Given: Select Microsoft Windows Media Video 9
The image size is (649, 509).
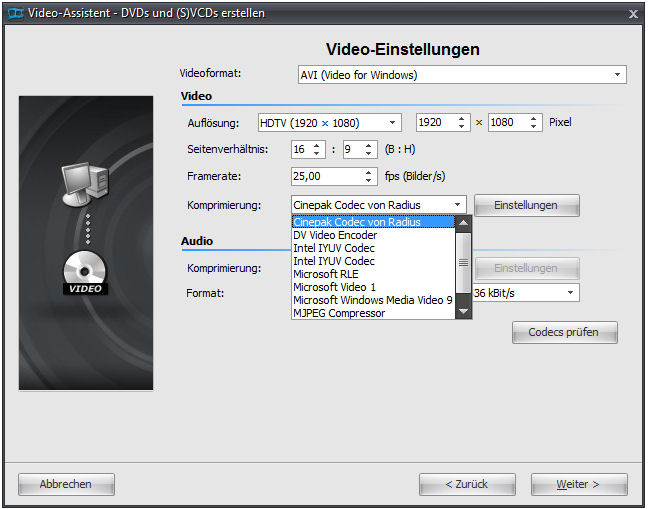Looking at the screenshot, I should (372, 300).
